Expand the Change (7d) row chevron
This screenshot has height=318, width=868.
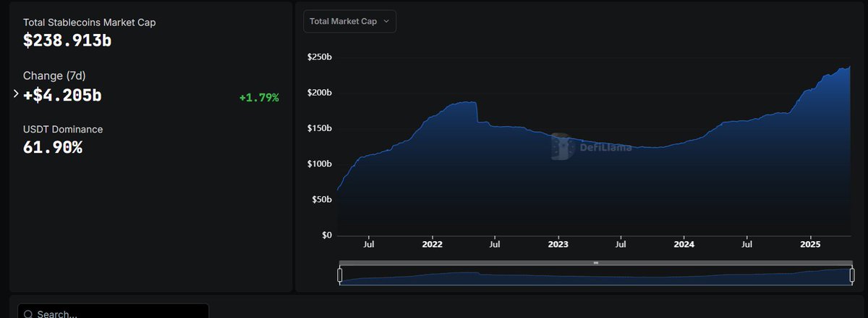pos(16,94)
